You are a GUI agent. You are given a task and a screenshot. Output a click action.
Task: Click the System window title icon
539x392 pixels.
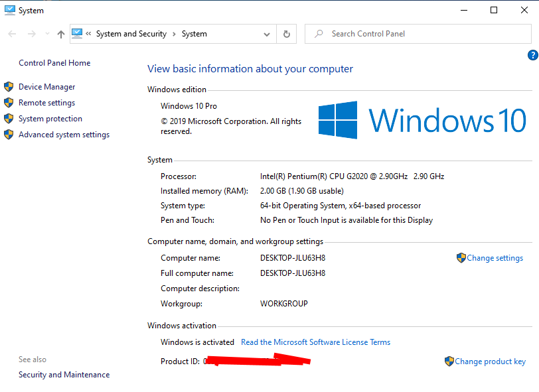point(9,11)
